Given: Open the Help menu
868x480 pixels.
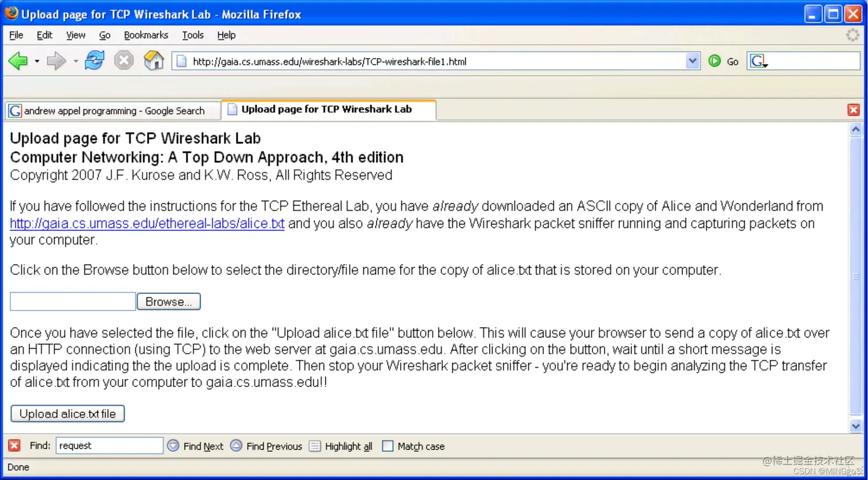Looking at the screenshot, I should (x=226, y=35).
